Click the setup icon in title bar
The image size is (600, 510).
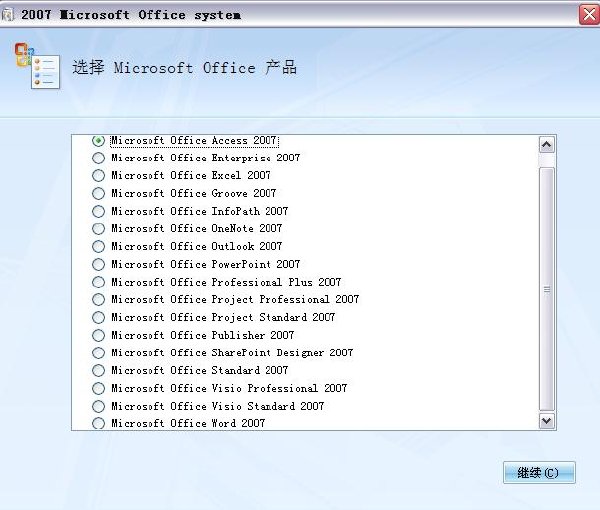8,15
